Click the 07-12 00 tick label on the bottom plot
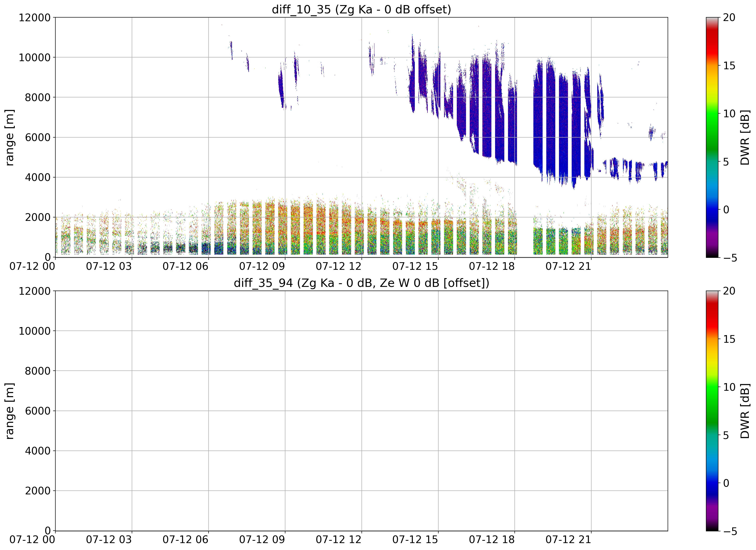The image size is (756, 550). click(32, 540)
